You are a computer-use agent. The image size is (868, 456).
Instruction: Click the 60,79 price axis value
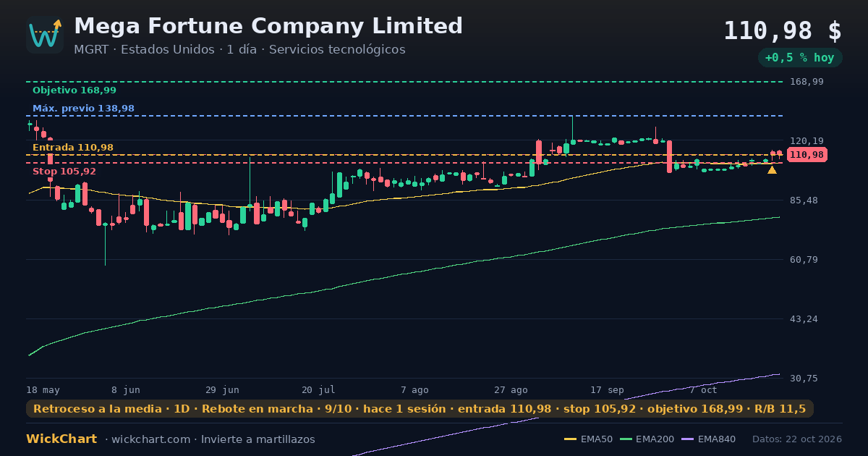804,260
